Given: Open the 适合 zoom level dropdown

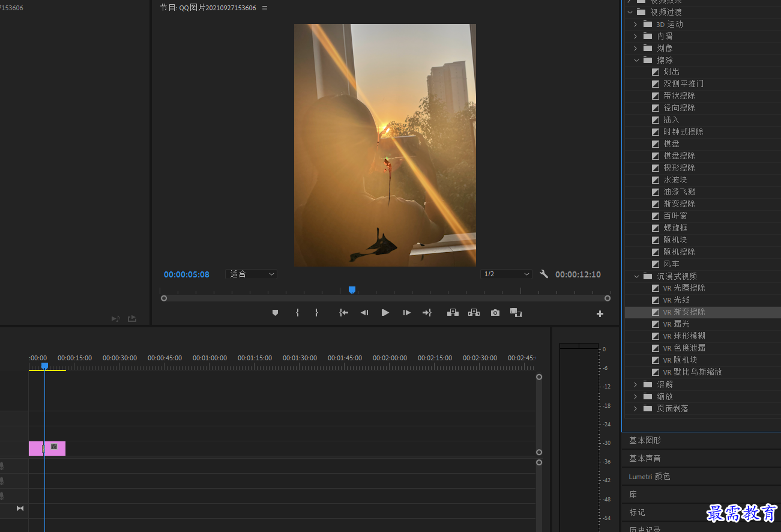Looking at the screenshot, I should pos(251,274).
